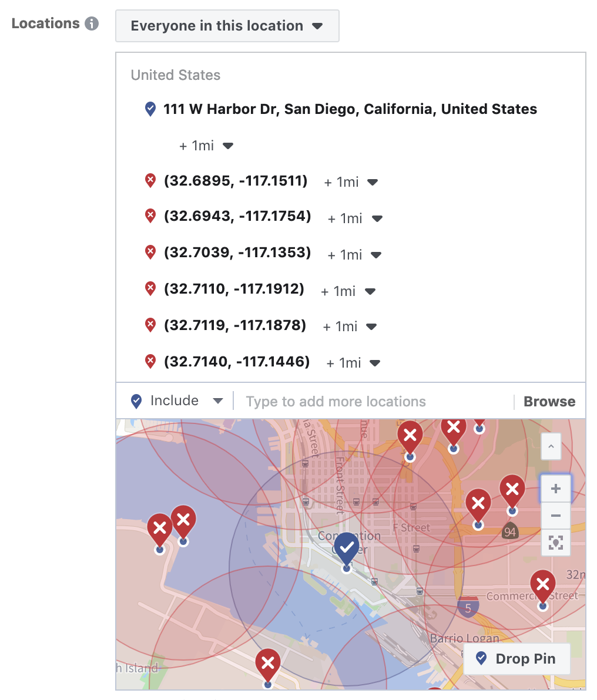The height and width of the screenshot is (700, 597).
Task: Zoom out of the map with the minus button
Action: tap(555, 516)
